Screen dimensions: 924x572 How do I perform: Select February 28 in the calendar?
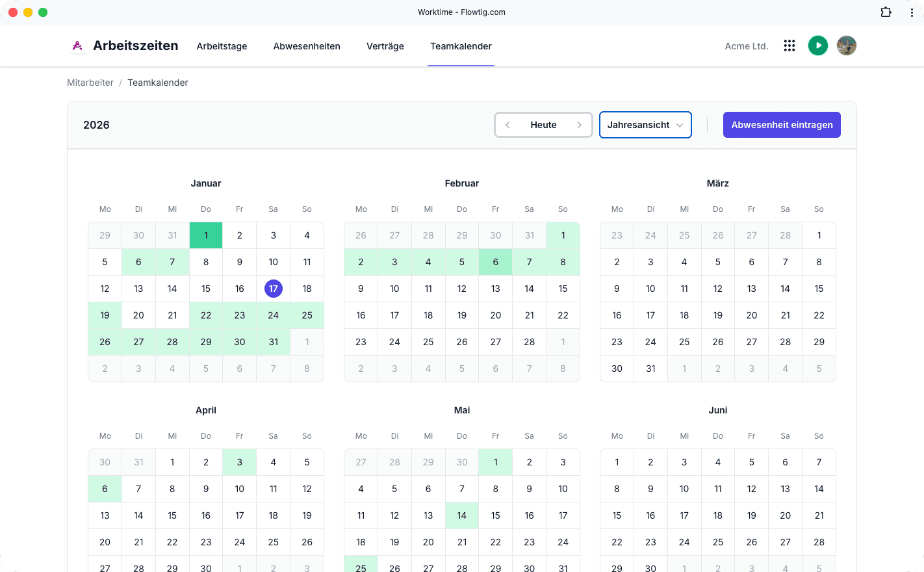point(530,342)
